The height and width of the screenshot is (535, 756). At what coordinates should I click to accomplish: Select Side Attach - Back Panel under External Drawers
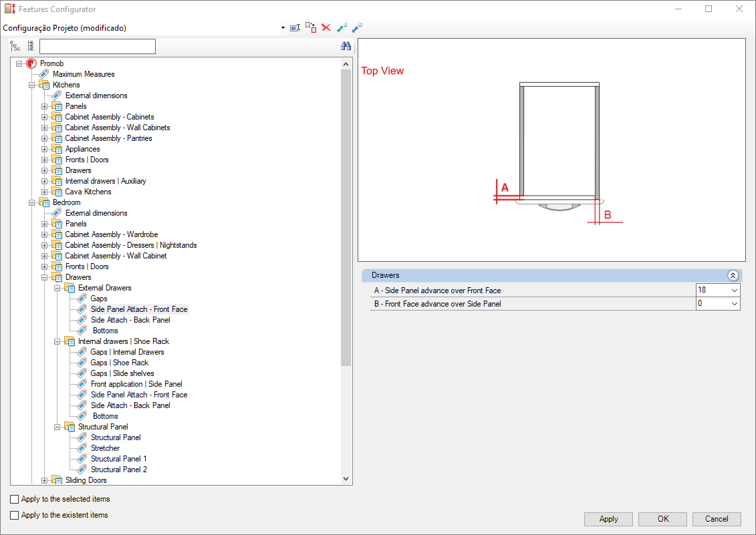point(130,320)
